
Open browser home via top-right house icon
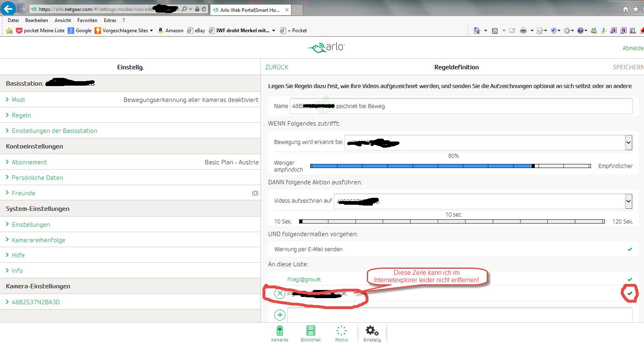pyautogui.click(x=626, y=9)
